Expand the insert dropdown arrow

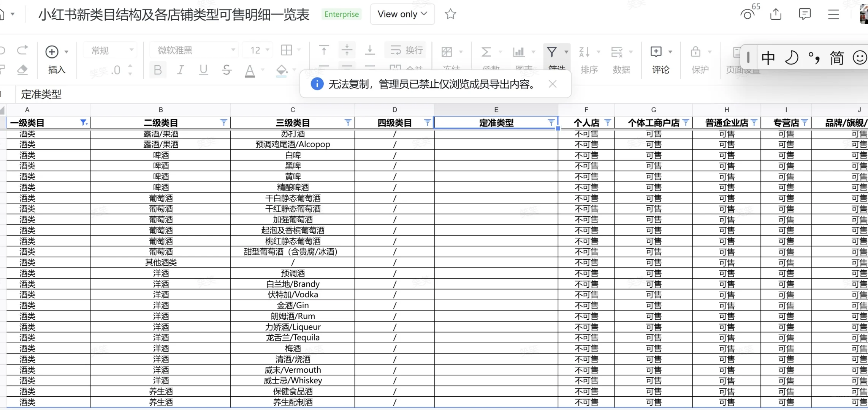pyautogui.click(x=67, y=52)
